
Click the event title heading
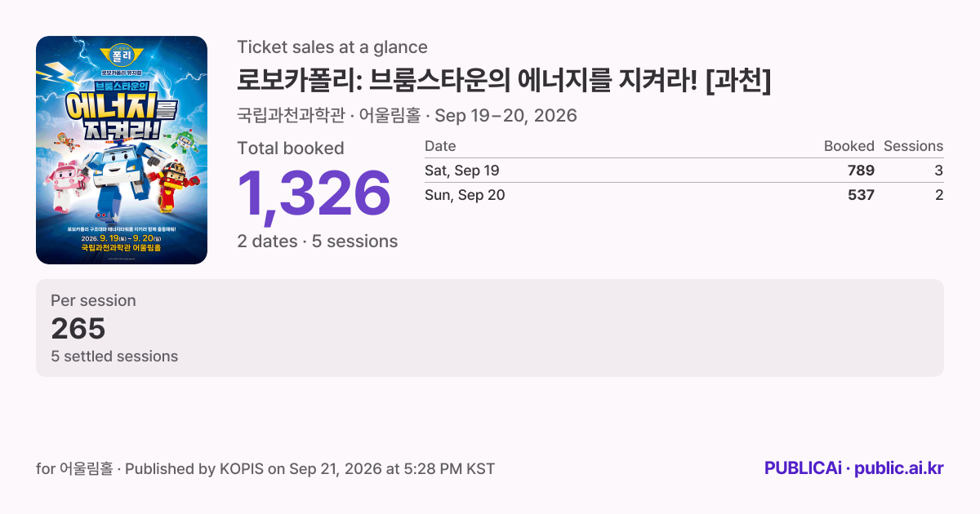point(504,81)
